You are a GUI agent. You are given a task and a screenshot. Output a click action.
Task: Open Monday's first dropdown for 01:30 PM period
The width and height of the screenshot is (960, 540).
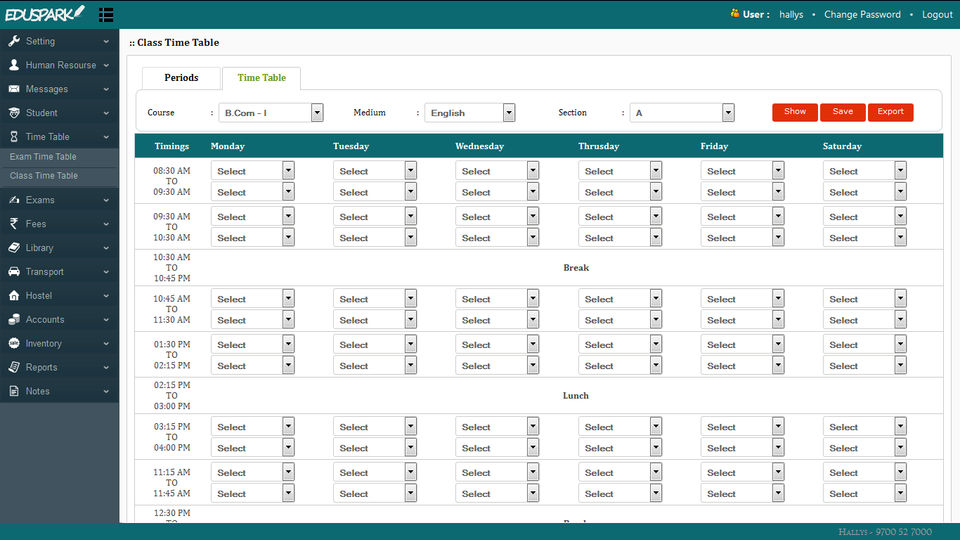(x=253, y=345)
